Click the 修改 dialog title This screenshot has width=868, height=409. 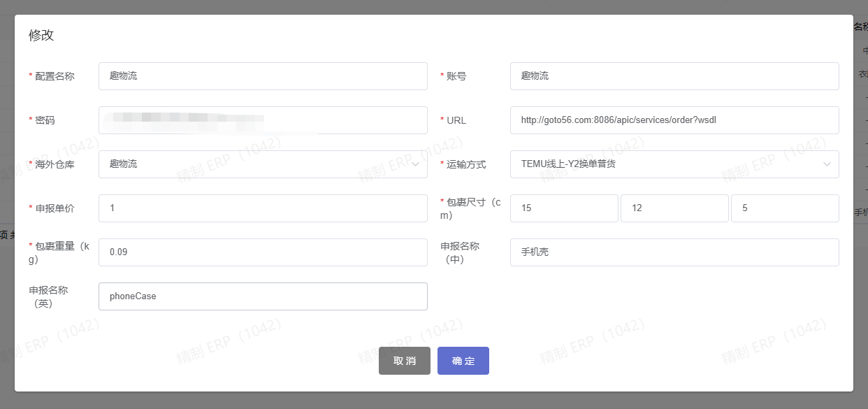coord(41,36)
